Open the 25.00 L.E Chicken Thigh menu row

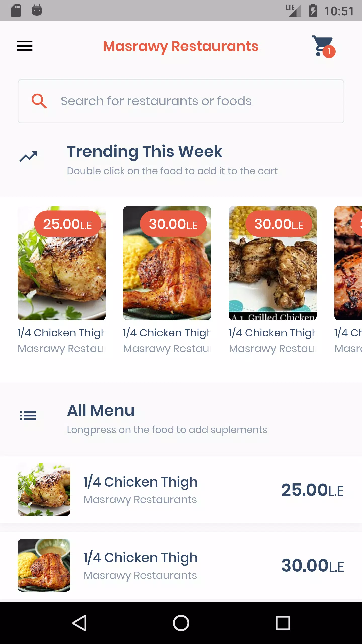click(x=181, y=490)
